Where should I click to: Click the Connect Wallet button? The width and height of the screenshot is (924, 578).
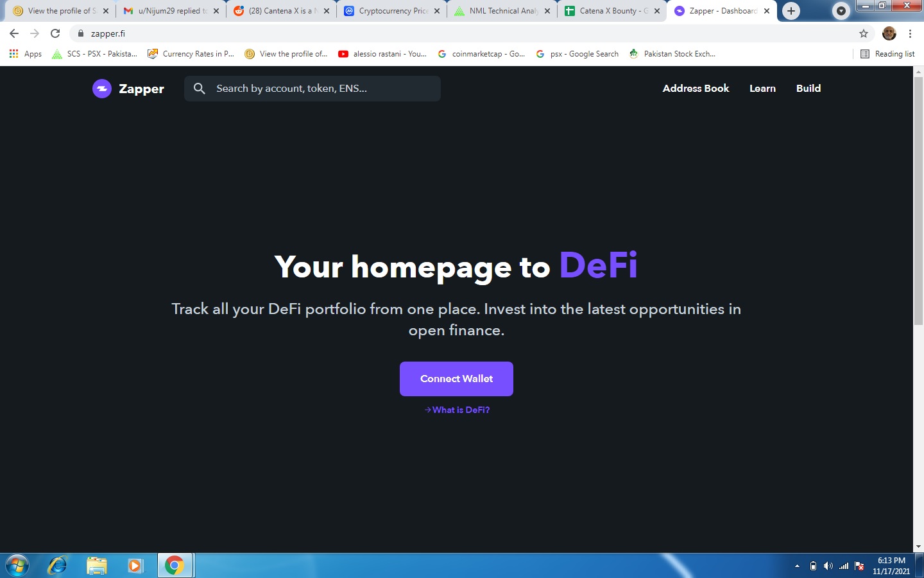456,379
